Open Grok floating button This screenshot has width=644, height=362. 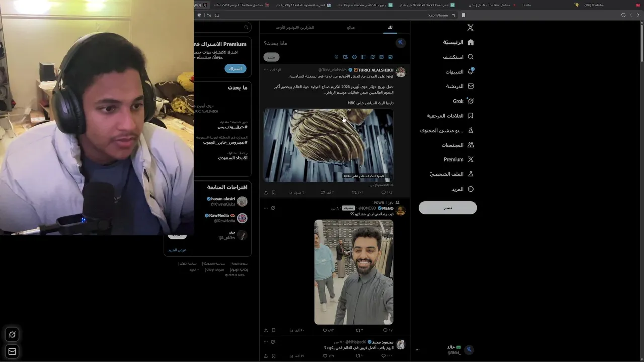pos(12,334)
